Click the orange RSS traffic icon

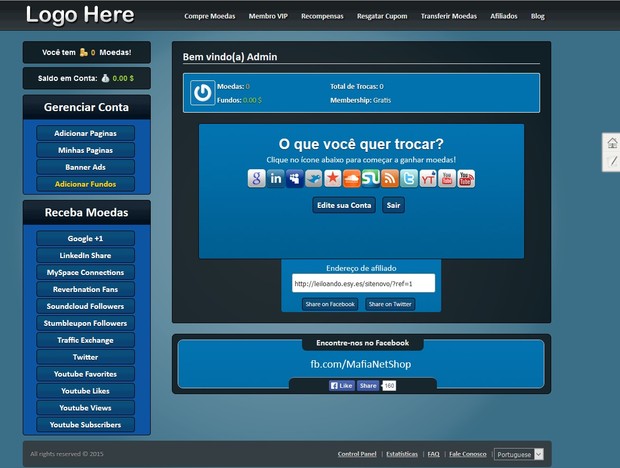[389, 179]
